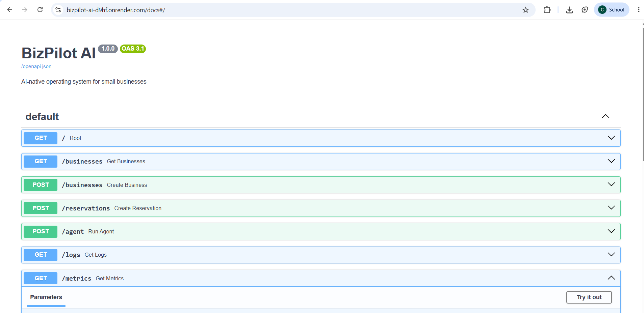This screenshot has width=644, height=313.
Task: Click the address bar URL field
Action: [290, 10]
